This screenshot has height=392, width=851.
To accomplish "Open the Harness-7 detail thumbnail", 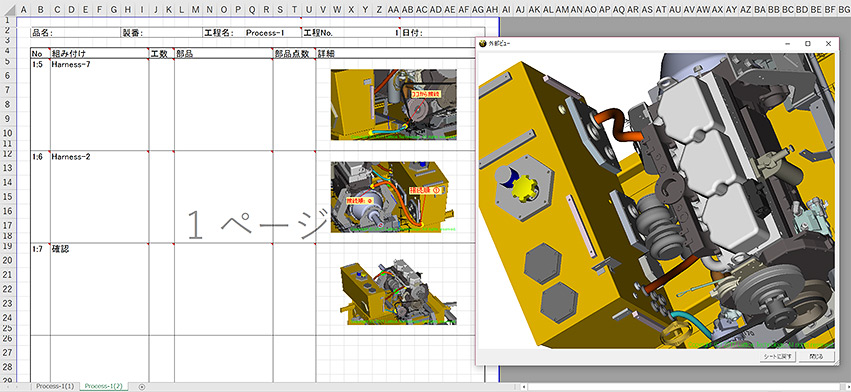I will pyautogui.click(x=393, y=104).
